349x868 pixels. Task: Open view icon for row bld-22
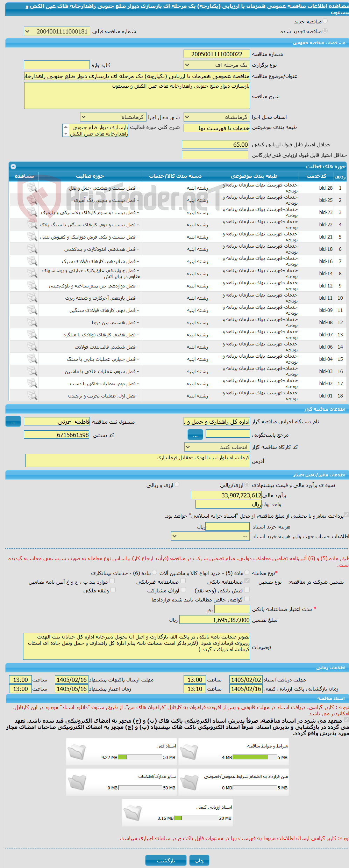pos(32,225)
